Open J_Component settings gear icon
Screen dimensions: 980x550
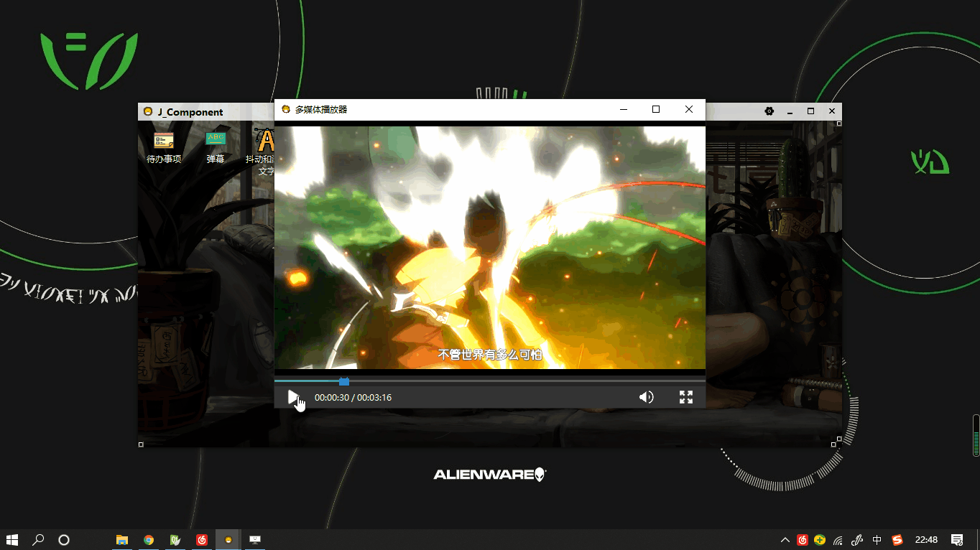769,111
